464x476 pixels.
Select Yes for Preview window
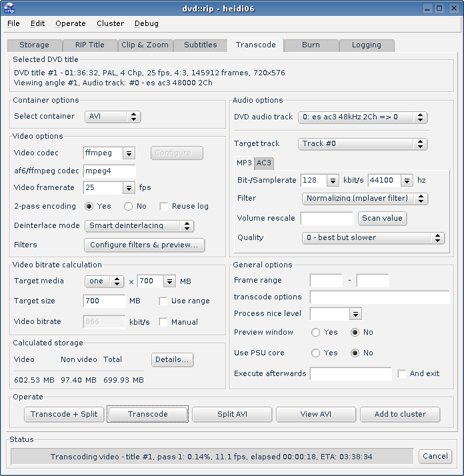pos(315,333)
